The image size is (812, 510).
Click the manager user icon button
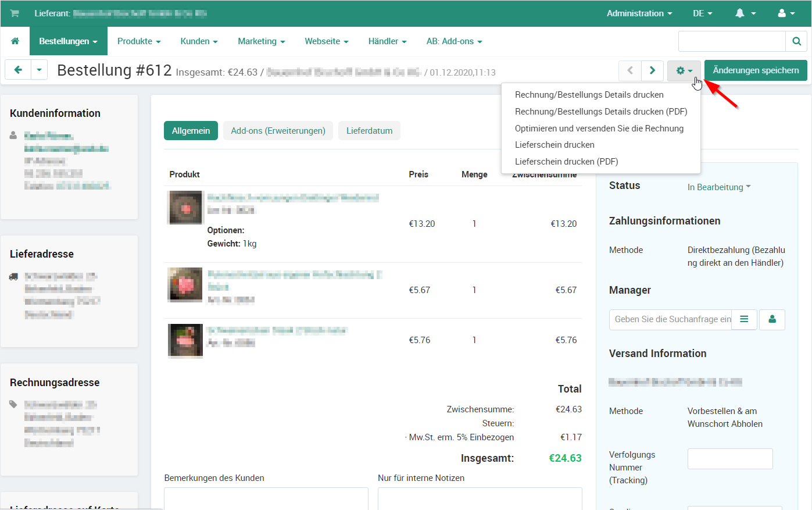[772, 319]
